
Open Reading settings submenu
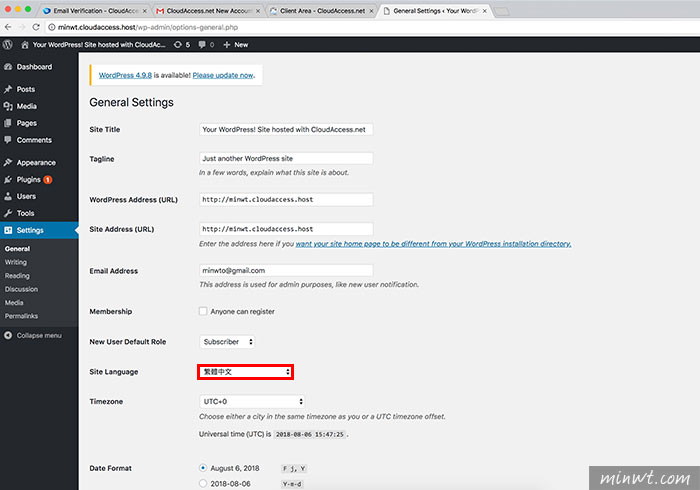click(x=17, y=276)
